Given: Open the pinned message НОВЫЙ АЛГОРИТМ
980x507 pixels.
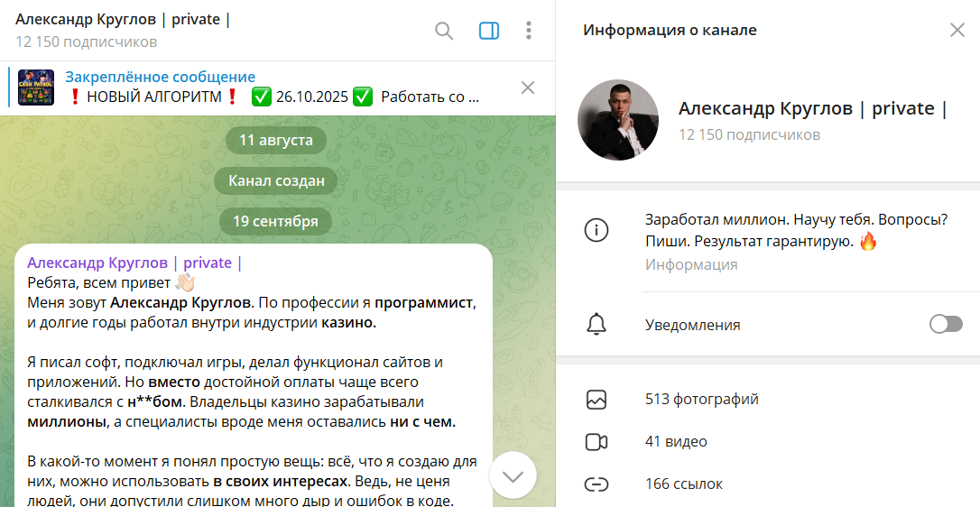Looking at the screenshot, I should pos(271,88).
